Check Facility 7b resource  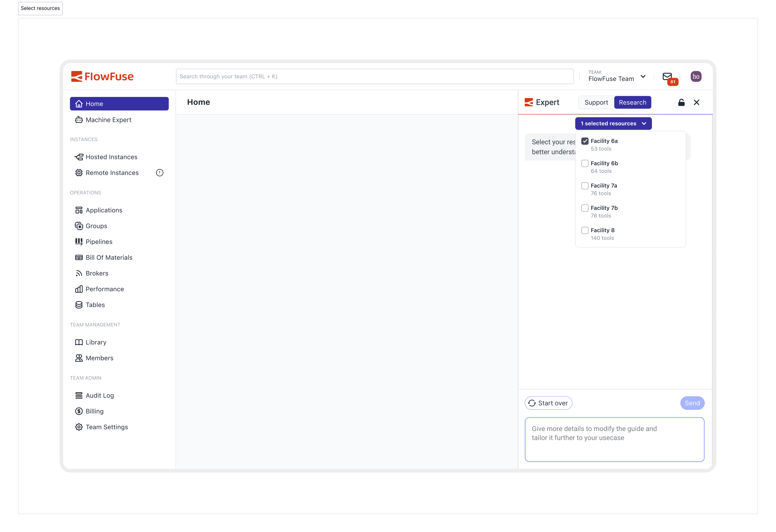pos(585,208)
